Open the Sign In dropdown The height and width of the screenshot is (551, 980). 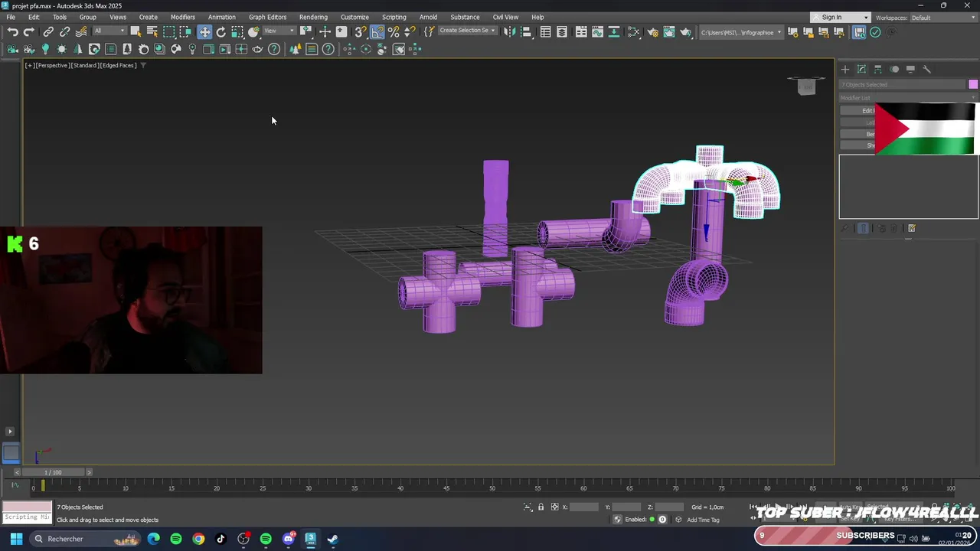[x=840, y=18]
